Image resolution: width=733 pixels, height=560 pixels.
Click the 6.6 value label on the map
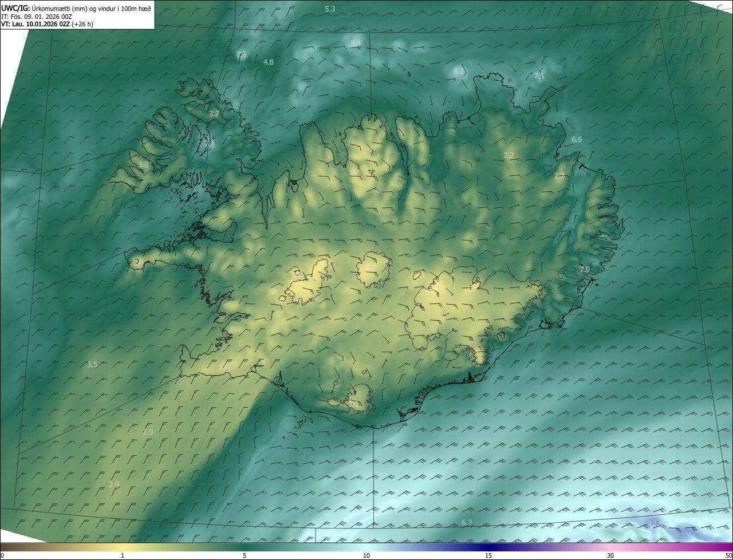577,140
